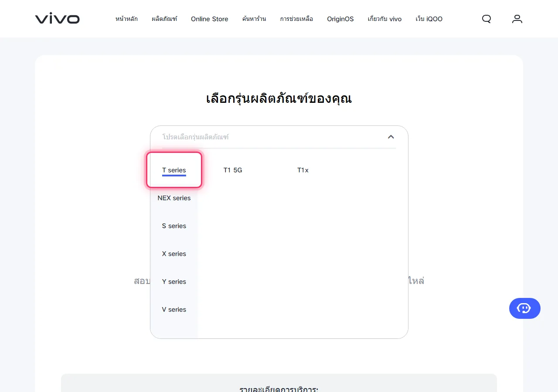The height and width of the screenshot is (392, 558).
Task: Open เกี่ยวกับ vivo in the navbar
Action: (384, 19)
